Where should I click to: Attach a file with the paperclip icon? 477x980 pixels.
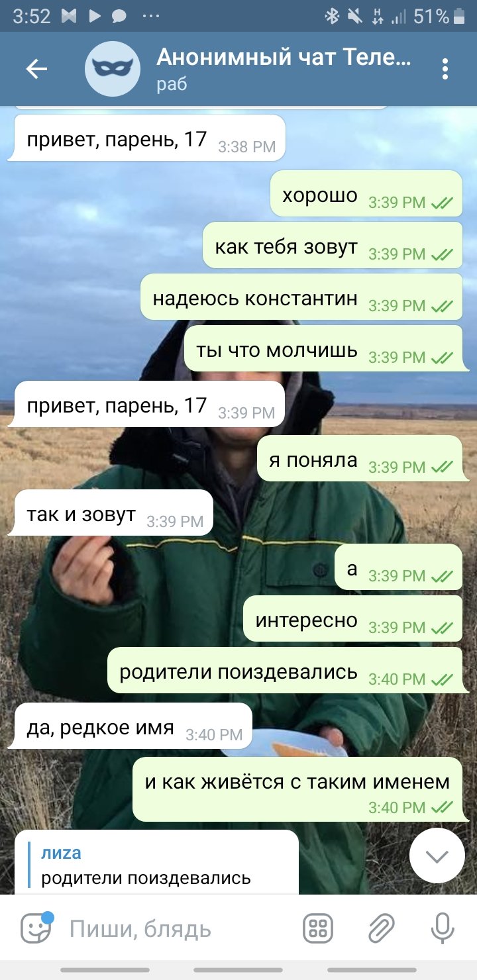[381, 929]
